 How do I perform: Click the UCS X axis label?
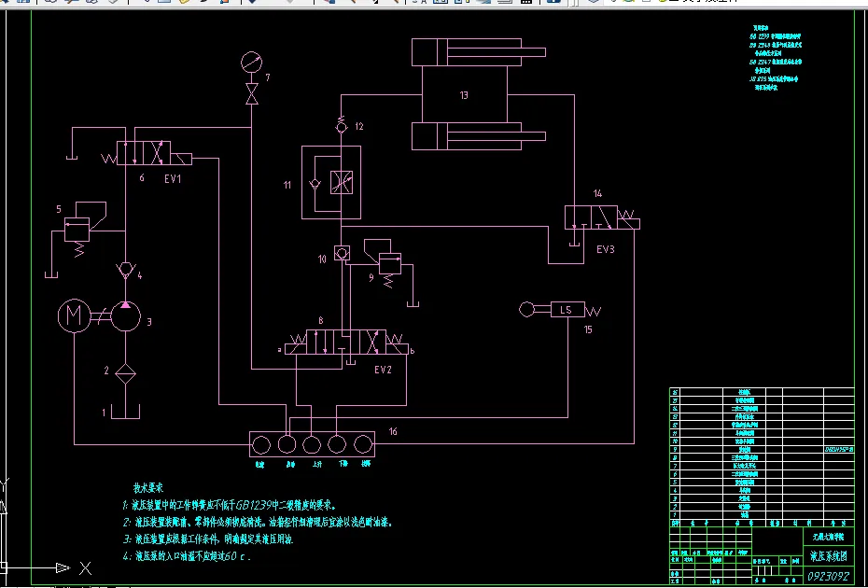[x=85, y=568]
